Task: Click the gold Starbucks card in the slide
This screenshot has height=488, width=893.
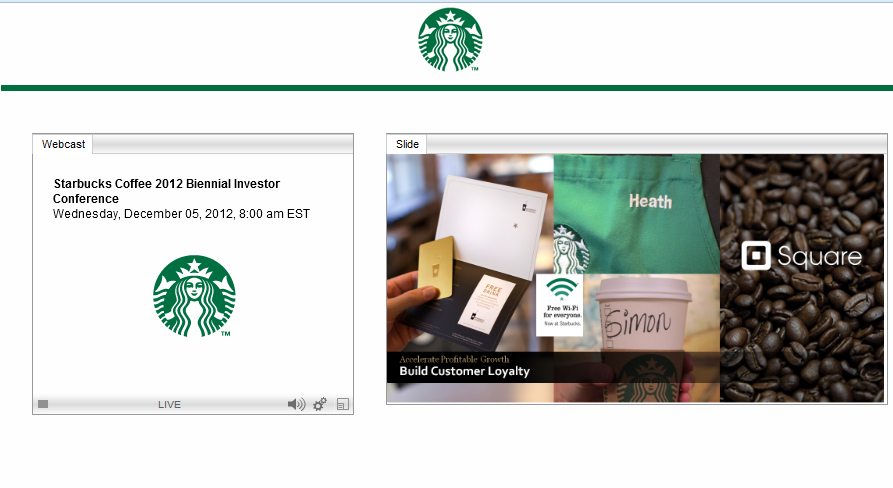Action: [436, 266]
